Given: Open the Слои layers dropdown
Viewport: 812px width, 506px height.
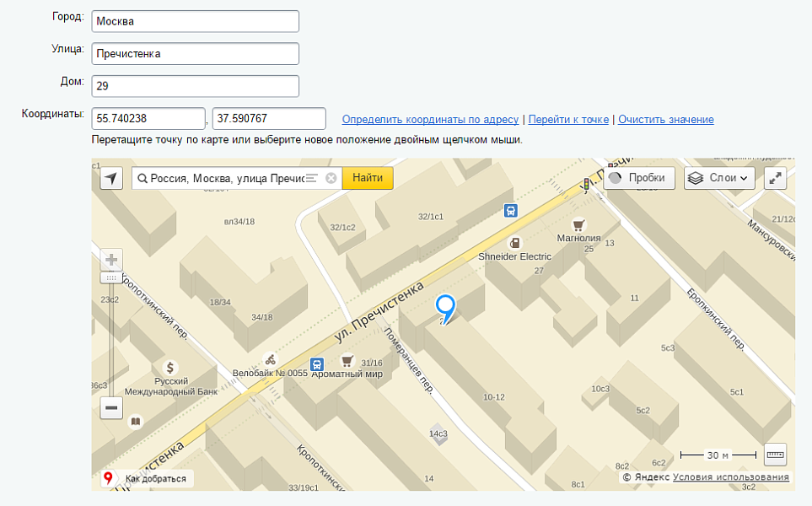Looking at the screenshot, I should click(x=718, y=178).
